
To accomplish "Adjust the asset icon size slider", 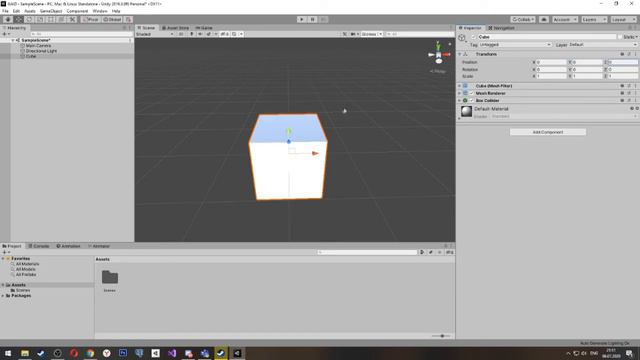I will 442,336.
